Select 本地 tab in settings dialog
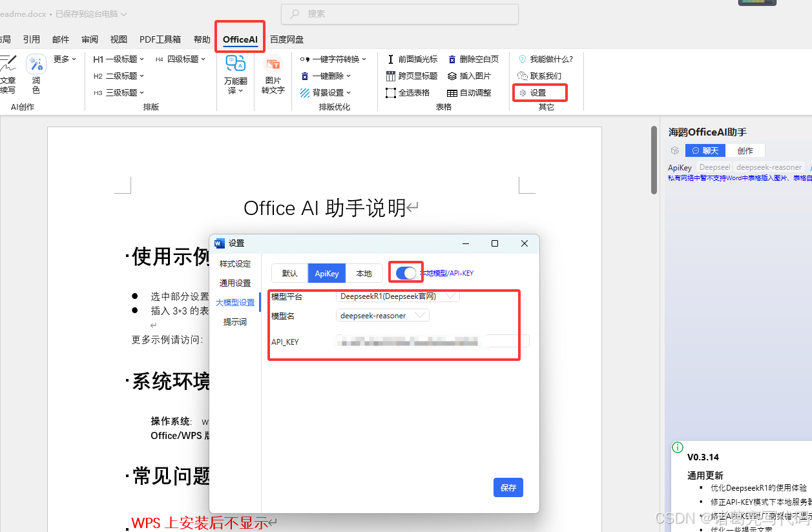Viewport: 812px width, 532px height. (x=364, y=273)
